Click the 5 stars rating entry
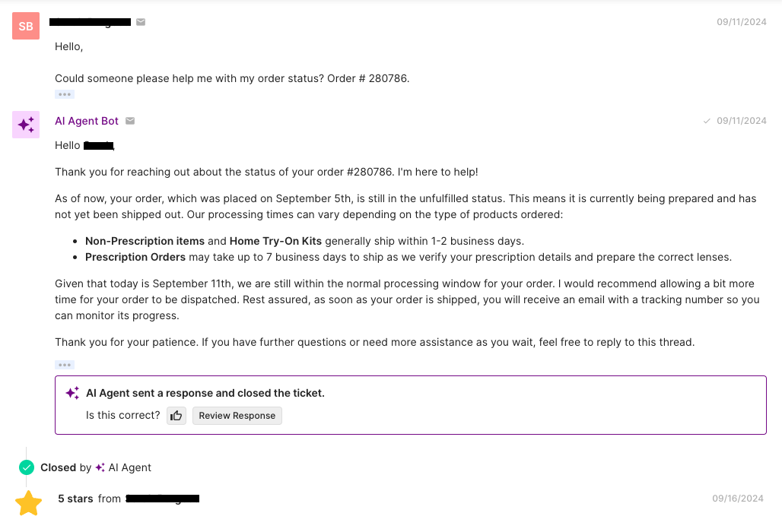The width and height of the screenshot is (782, 532). pyautogui.click(x=74, y=499)
